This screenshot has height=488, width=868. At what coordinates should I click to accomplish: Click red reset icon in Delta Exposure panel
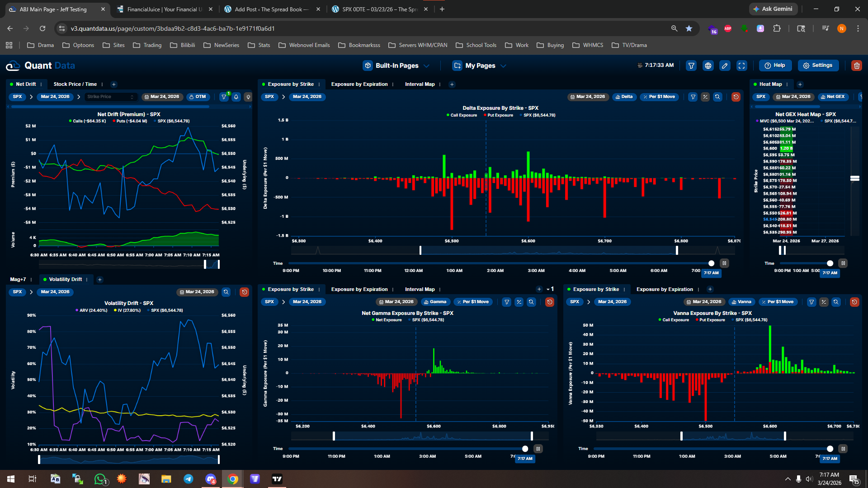[736, 97]
